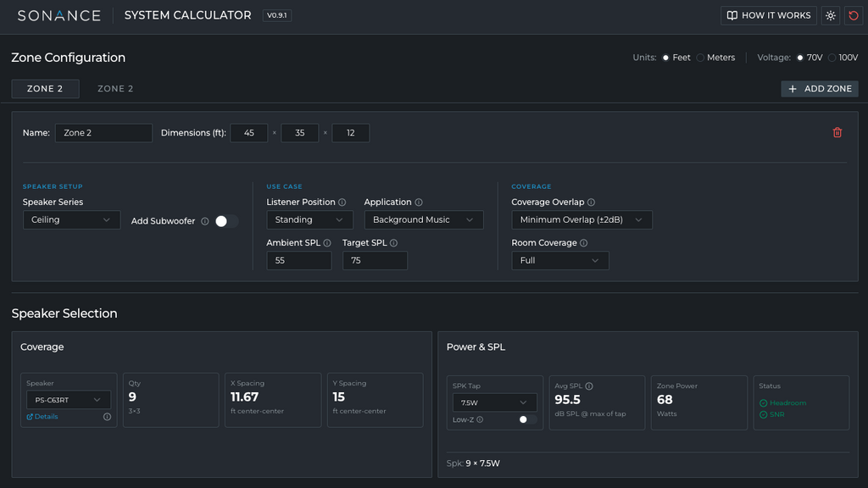Show info icon next to Coverage Overlap

coord(591,202)
